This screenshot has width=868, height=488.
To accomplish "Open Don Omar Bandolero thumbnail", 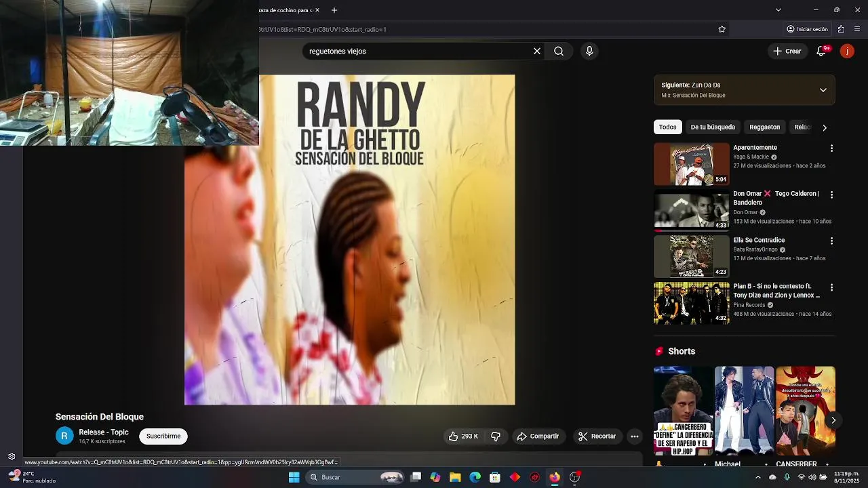I will (691, 210).
